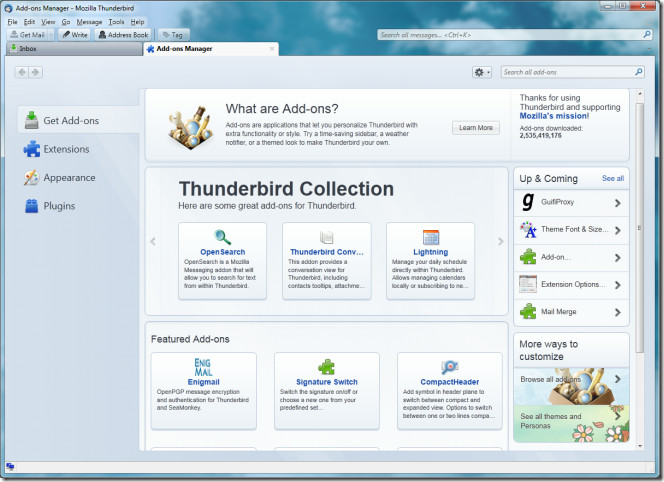The width and height of the screenshot is (664, 482).
Task: Open the Mozilla's mission link
Action: click(x=554, y=116)
